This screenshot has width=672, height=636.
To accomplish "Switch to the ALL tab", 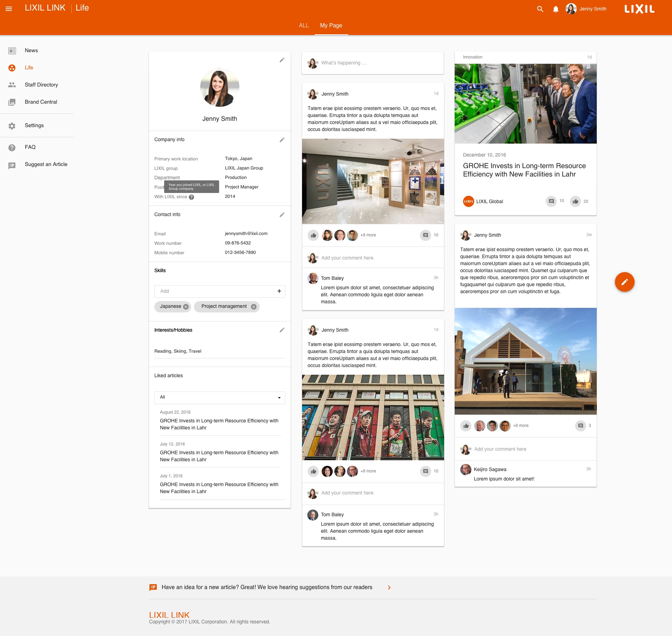I will pyautogui.click(x=303, y=25).
